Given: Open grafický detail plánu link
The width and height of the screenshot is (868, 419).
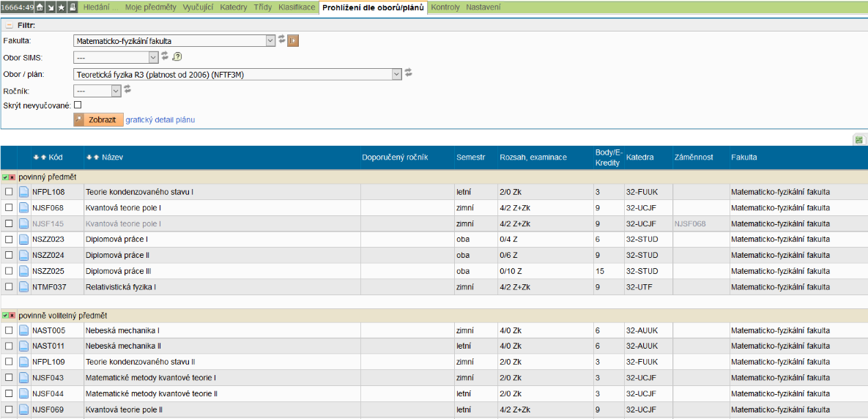Looking at the screenshot, I should click(160, 119).
